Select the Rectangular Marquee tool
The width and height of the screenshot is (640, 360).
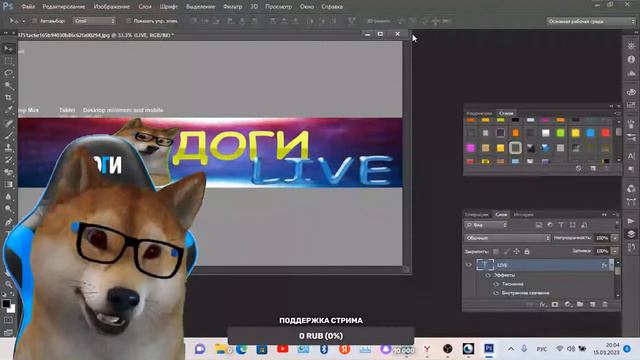point(9,61)
